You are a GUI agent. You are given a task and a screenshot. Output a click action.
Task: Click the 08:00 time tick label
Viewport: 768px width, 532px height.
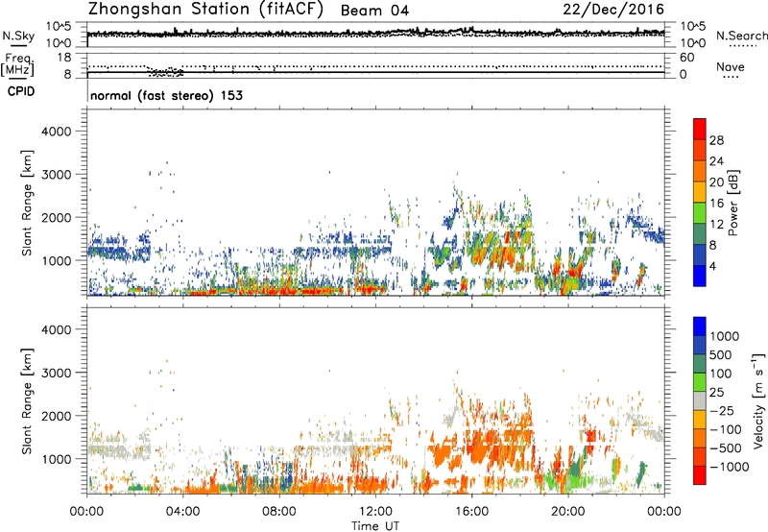(x=279, y=512)
